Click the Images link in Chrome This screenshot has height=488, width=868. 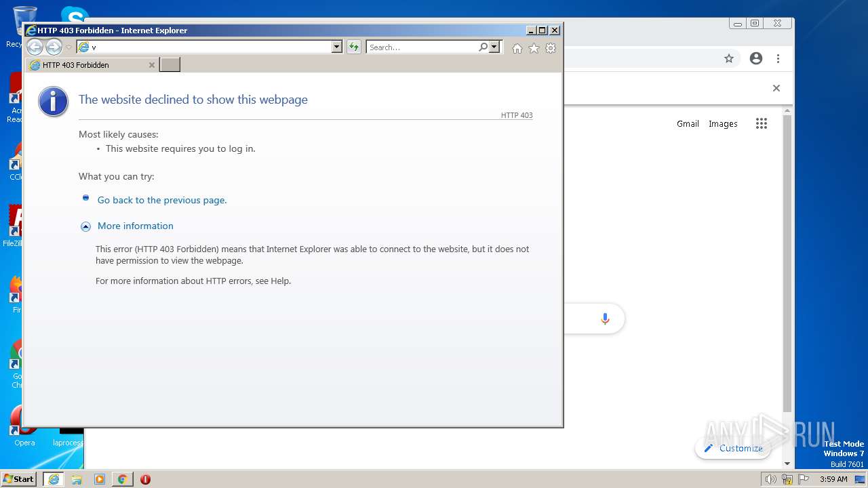pyautogui.click(x=723, y=123)
